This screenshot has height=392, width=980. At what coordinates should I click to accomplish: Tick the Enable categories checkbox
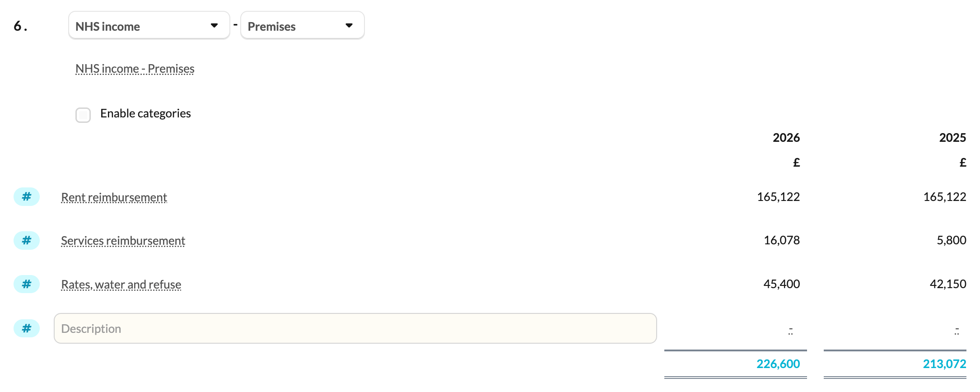coord(83,115)
